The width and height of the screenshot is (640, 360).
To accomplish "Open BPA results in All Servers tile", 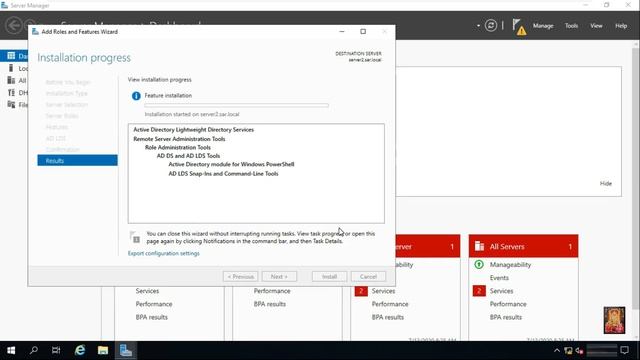I will [506, 317].
